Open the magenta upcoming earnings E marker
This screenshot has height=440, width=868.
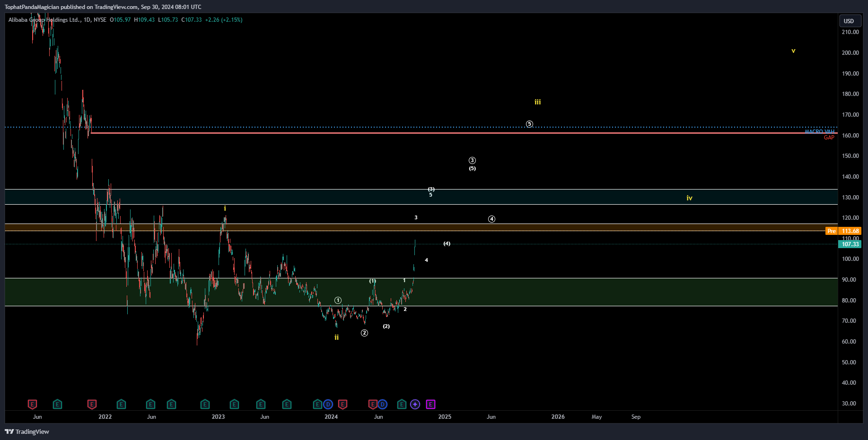[x=430, y=404]
